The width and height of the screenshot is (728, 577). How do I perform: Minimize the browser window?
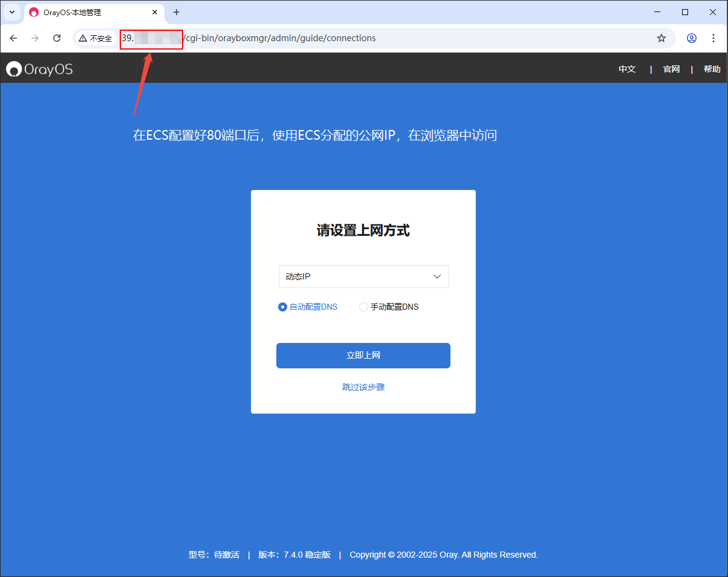(x=657, y=12)
